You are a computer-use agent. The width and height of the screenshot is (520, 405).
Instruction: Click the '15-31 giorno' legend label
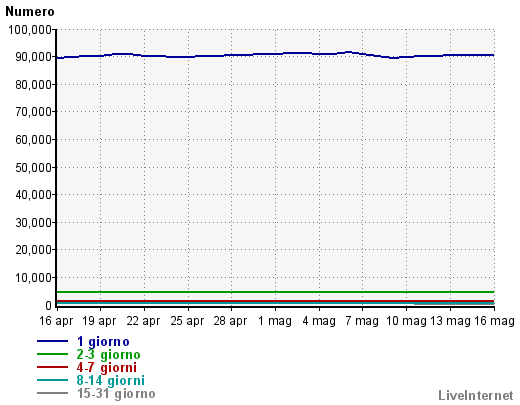tap(116, 394)
